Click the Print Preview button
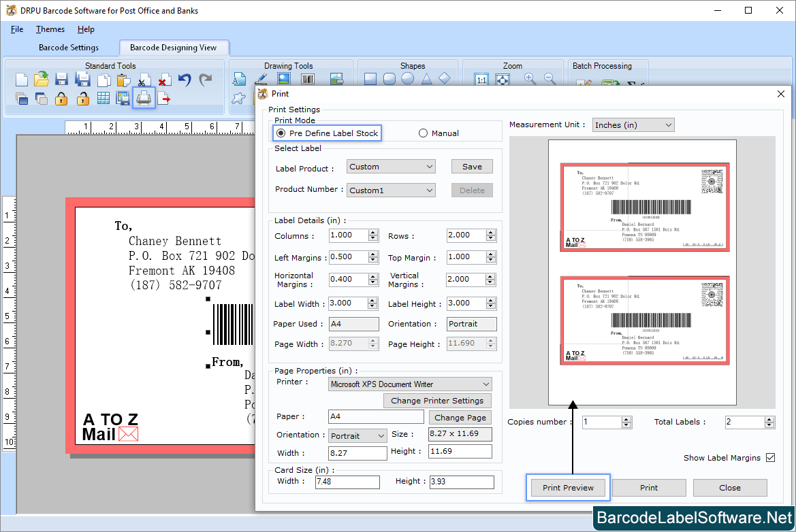The height and width of the screenshot is (532, 796). click(x=568, y=487)
